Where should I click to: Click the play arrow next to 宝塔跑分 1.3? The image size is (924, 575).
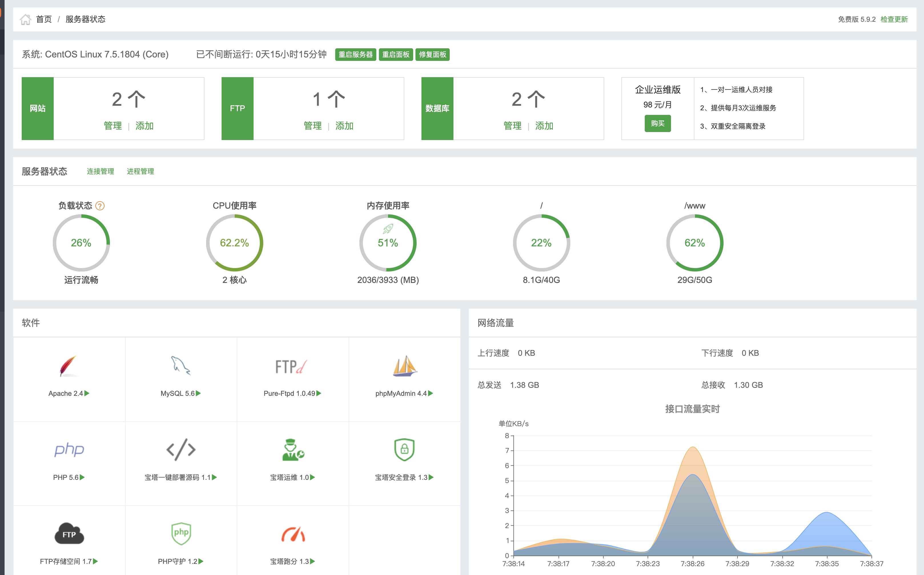[x=313, y=561]
